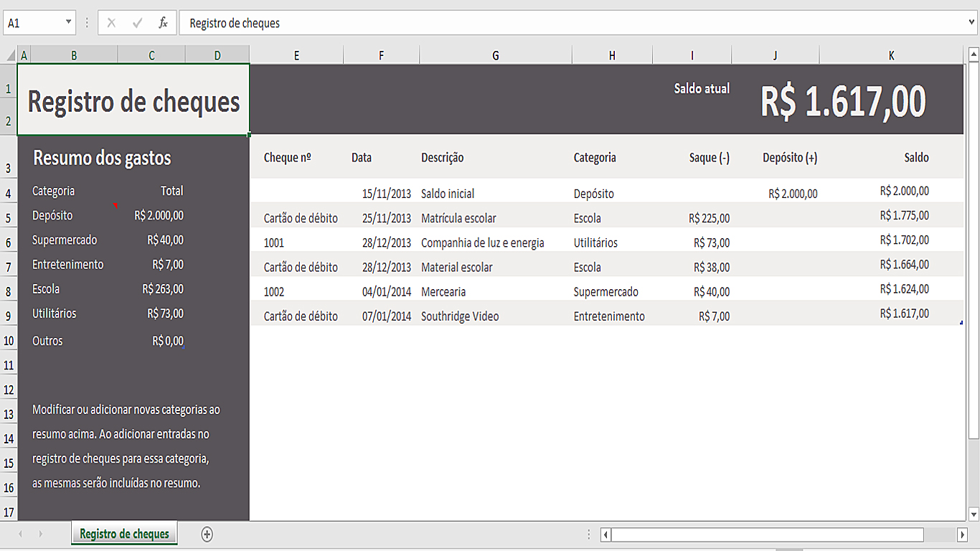980x551 pixels.
Task: Add a new sheet with the plus button
Action: 207,534
